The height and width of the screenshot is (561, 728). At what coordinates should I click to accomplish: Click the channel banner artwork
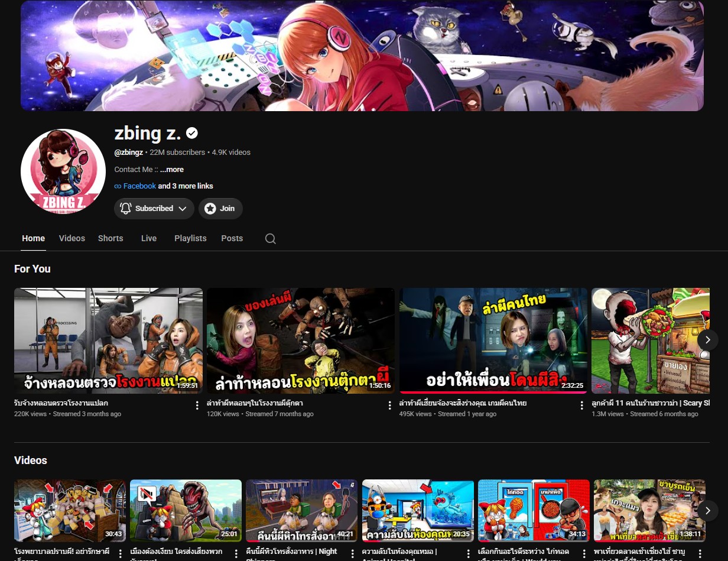click(362, 56)
